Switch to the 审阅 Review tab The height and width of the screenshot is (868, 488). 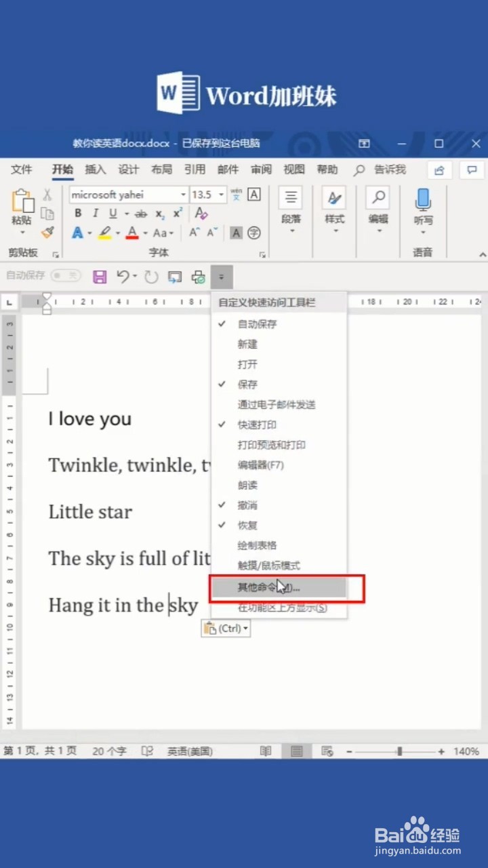[261, 170]
